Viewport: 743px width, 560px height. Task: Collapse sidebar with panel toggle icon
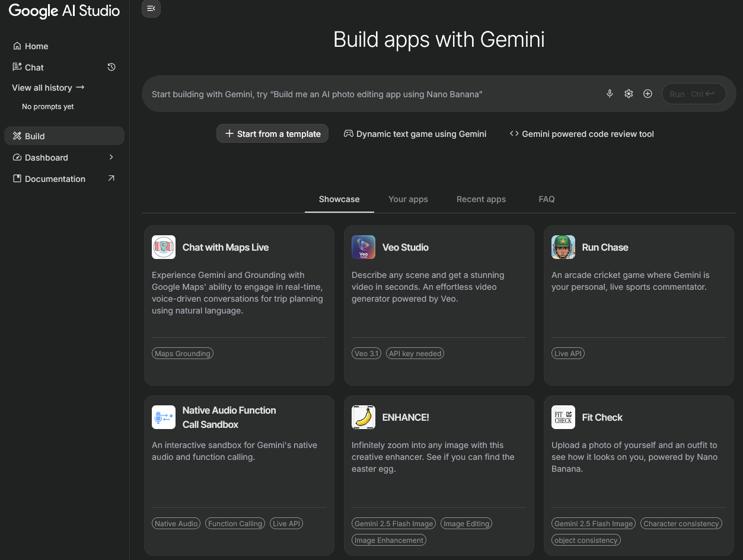coord(151,8)
